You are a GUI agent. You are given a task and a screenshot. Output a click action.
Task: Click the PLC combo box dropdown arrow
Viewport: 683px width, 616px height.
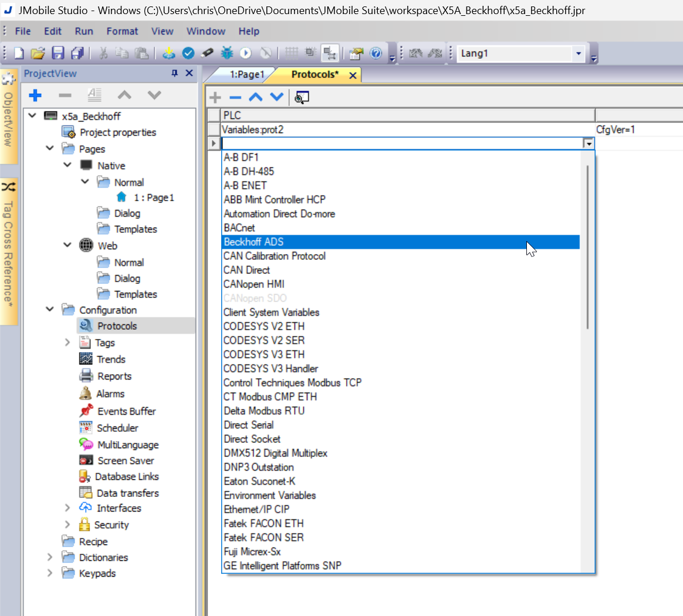point(589,143)
